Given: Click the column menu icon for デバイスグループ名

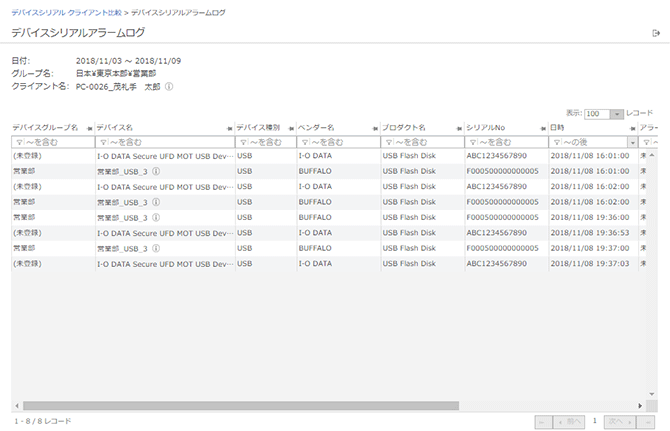Looking at the screenshot, I should pyautogui.click(x=87, y=129).
